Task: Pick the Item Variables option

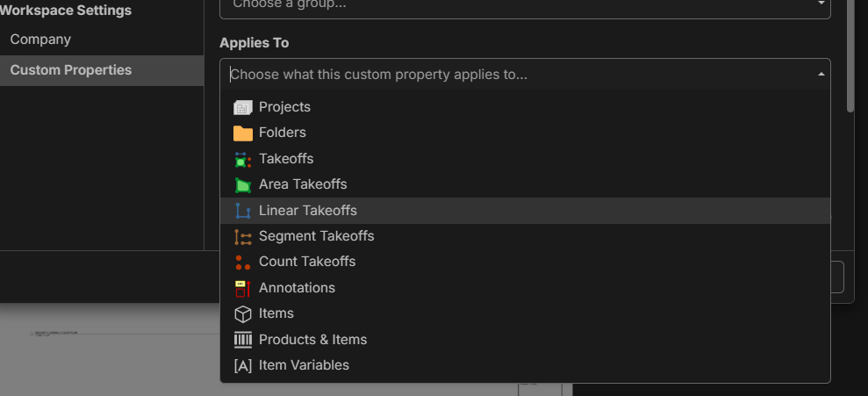Action: click(x=304, y=365)
